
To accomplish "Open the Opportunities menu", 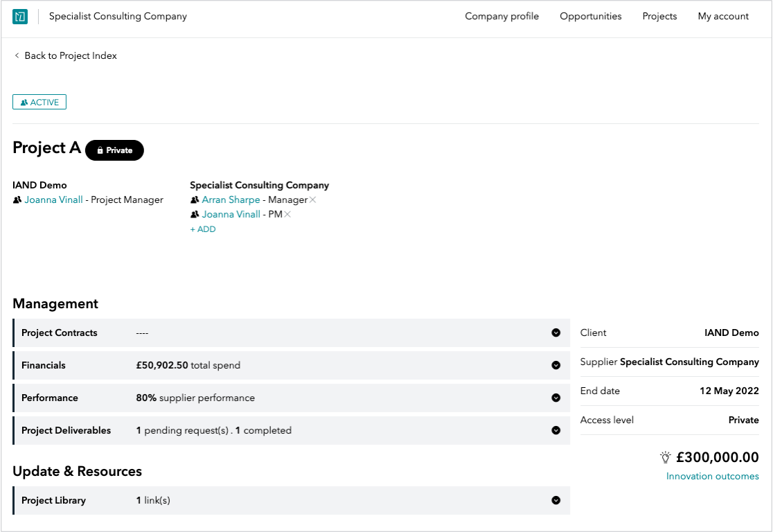I will click(591, 16).
